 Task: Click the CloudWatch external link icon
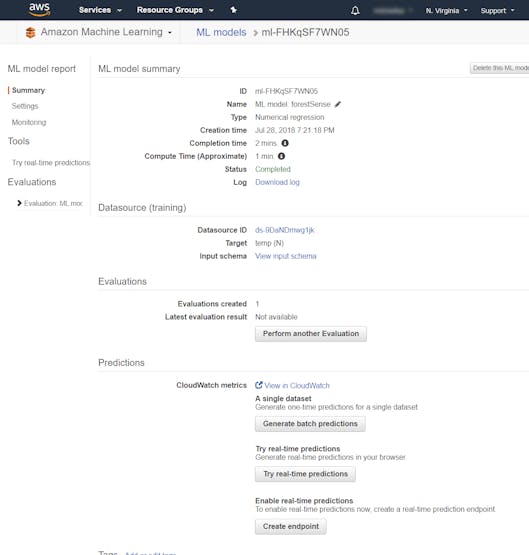259,385
